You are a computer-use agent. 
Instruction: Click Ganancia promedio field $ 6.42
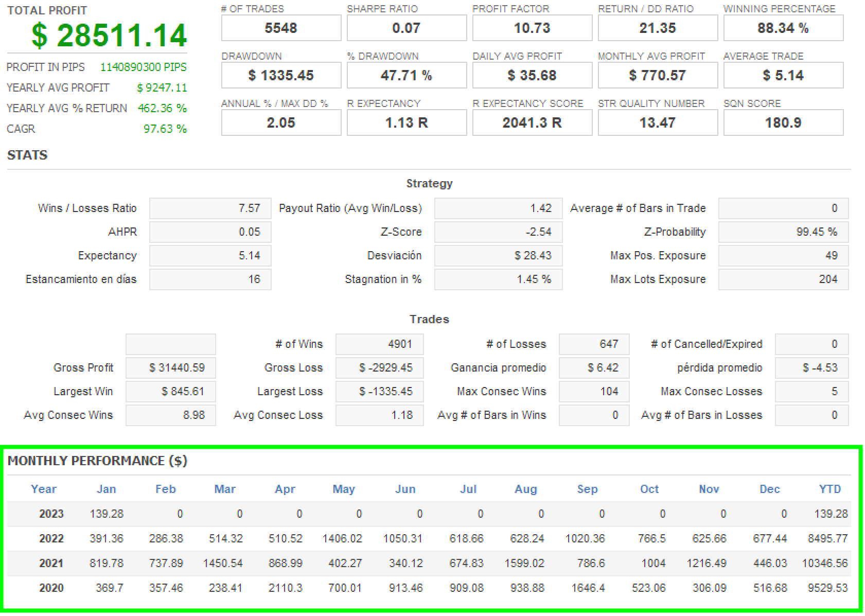(594, 368)
